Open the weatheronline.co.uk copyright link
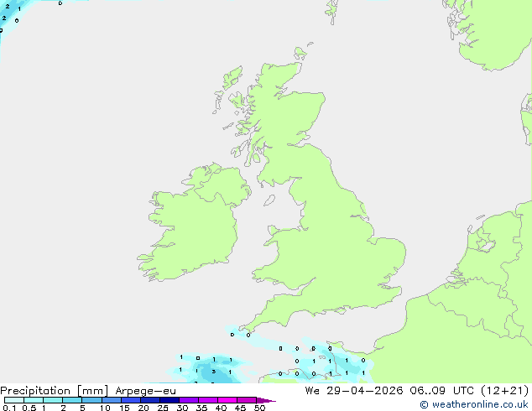The height and width of the screenshot is (411, 532). [x=473, y=404]
